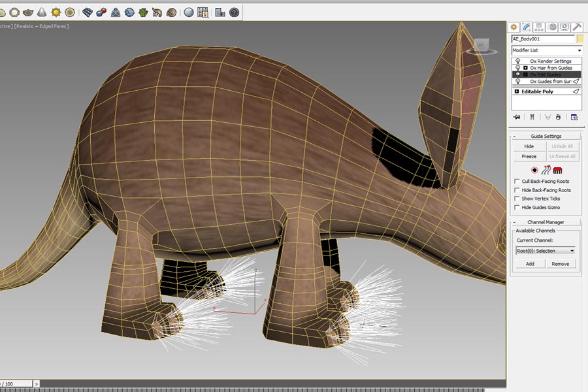This screenshot has width=588, height=392.
Task: Click the yellow sun icon in toolbar
Action: point(56,12)
